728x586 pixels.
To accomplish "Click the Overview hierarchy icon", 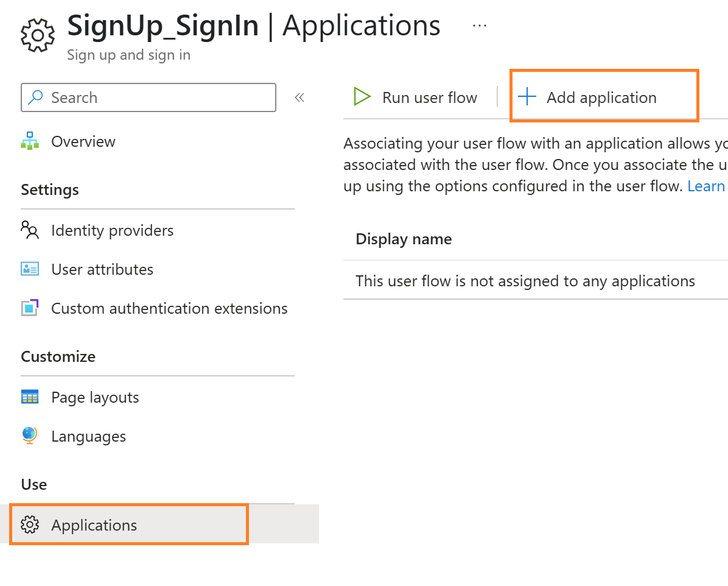I will 30,141.
